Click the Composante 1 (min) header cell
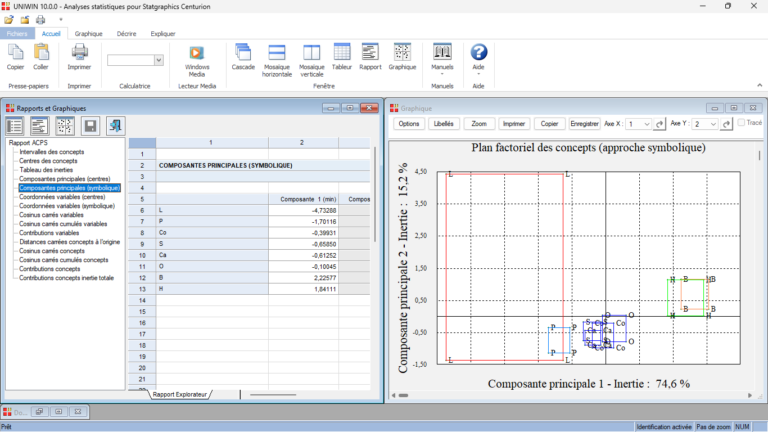768x432 pixels. (x=303, y=199)
